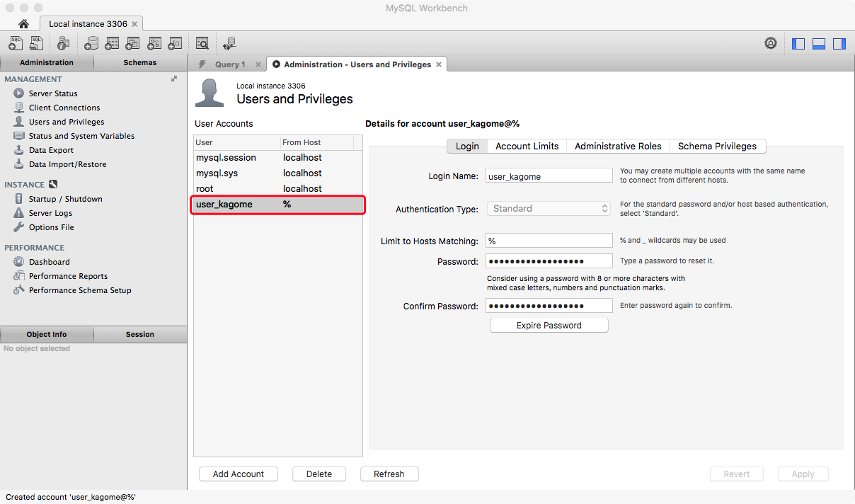
Task: Search table data icon
Action: [202, 43]
